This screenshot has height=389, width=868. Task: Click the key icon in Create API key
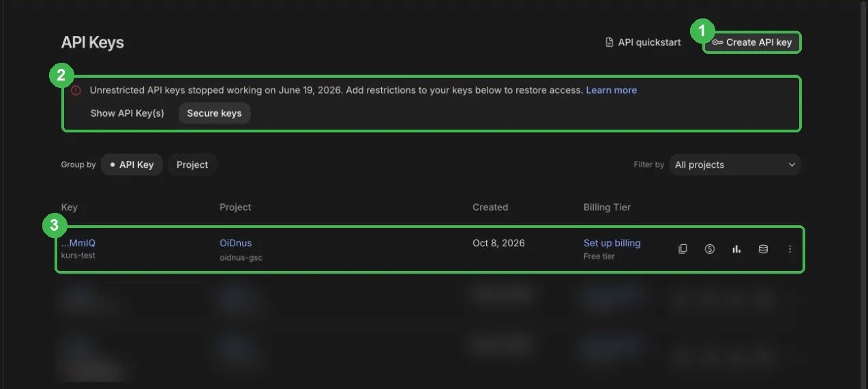click(x=717, y=42)
